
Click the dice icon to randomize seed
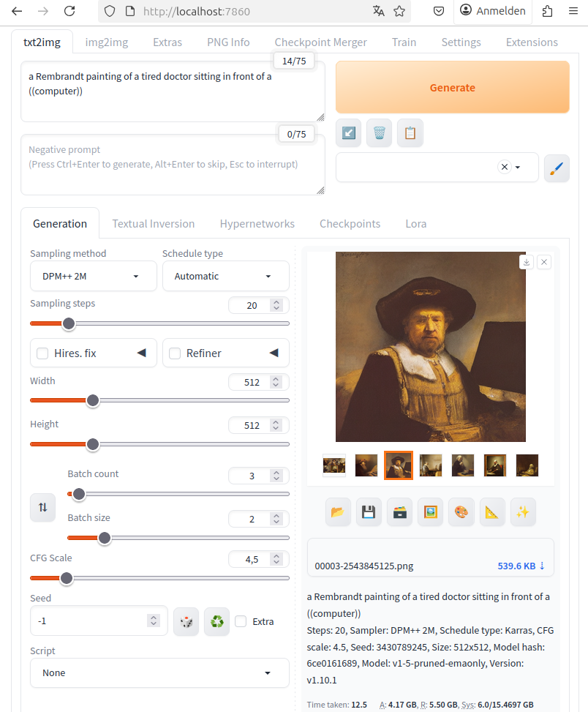pos(186,621)
